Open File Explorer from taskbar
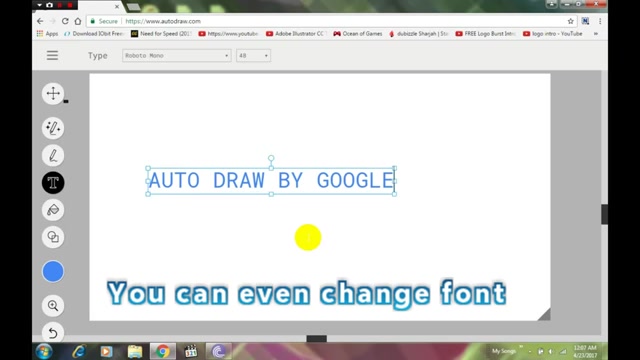The width and height of the screenshot is (640, 360). tap(135, 351)
